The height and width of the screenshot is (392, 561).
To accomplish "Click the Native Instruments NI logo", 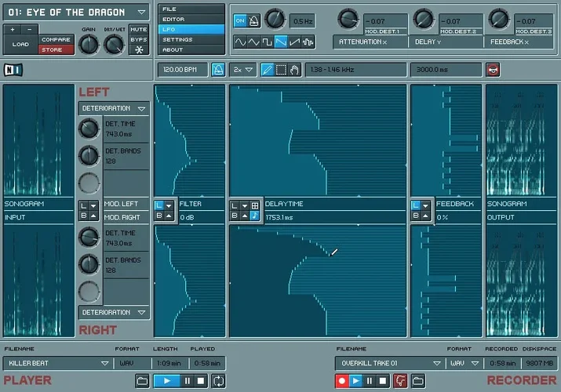I will point(13,70).
